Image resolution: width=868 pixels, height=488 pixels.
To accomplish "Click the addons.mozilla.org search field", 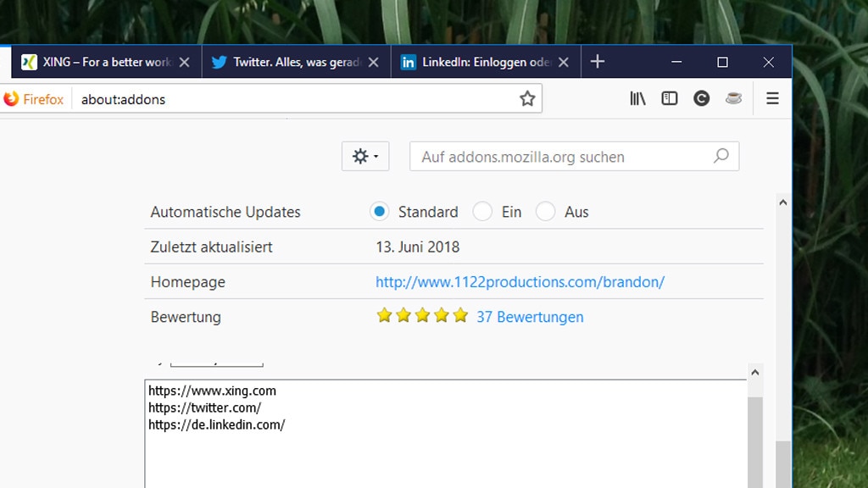I will [559, 157].
